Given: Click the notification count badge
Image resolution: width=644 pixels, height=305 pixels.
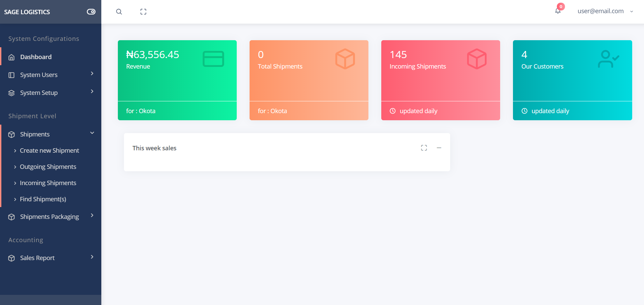Looking at the screenshot, I should coord(561,6).
